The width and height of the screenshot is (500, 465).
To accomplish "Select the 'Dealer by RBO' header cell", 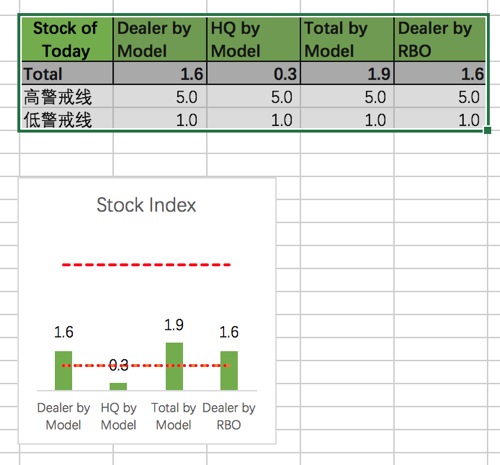I will click(441, 39).
